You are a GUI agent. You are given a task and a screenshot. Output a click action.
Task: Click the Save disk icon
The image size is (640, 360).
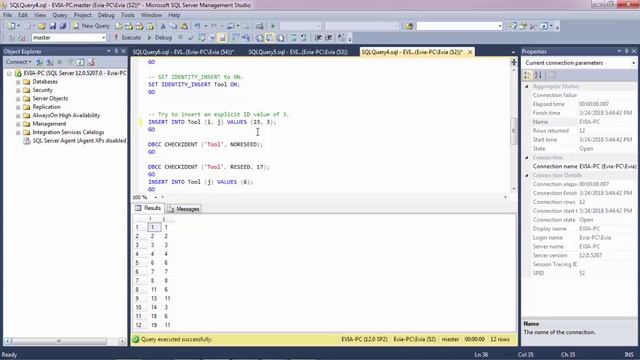click(53, 26)
